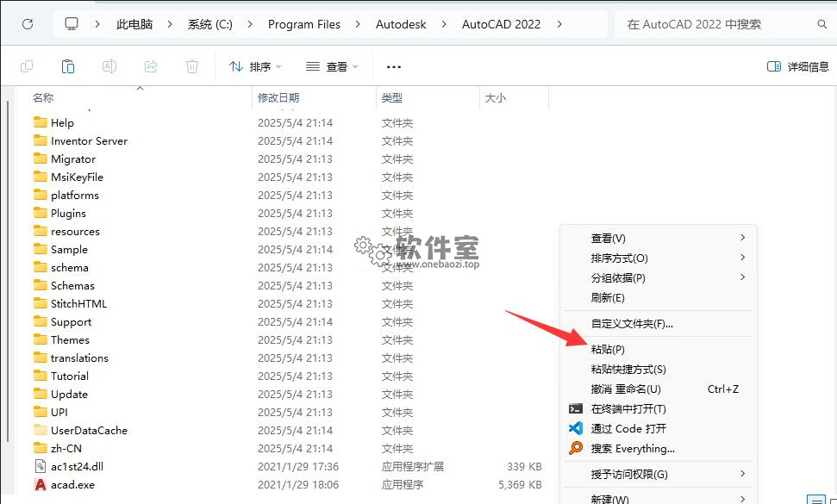Select the translations folder name
The width and height of the screenshot is (837, 504).
79,358
